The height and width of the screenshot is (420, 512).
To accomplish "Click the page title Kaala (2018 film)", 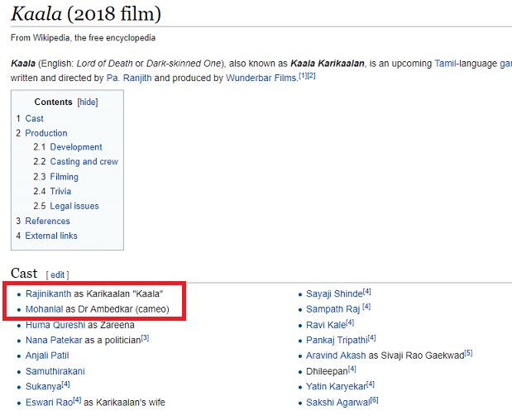I will [86, 14].
